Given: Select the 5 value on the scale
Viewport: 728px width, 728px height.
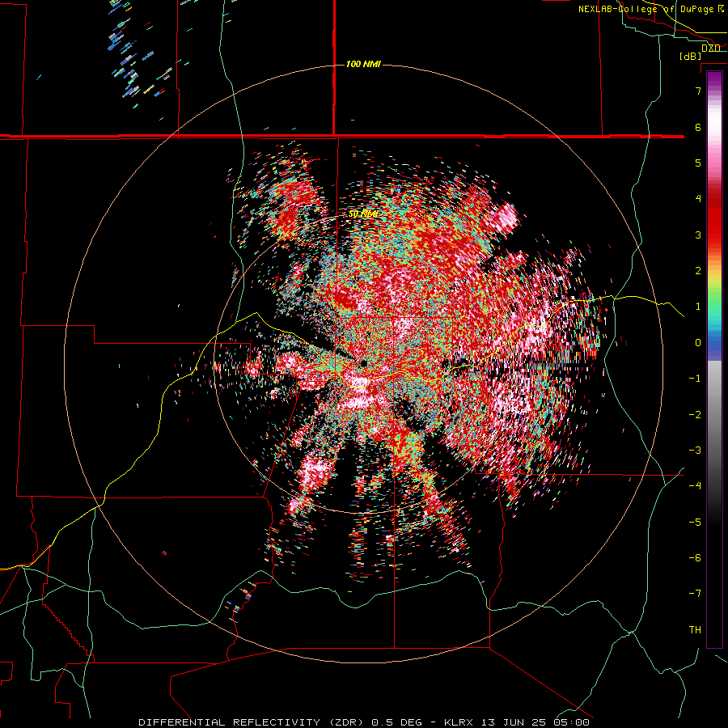Looking at the screenshot, I should (x=698, y=163).
